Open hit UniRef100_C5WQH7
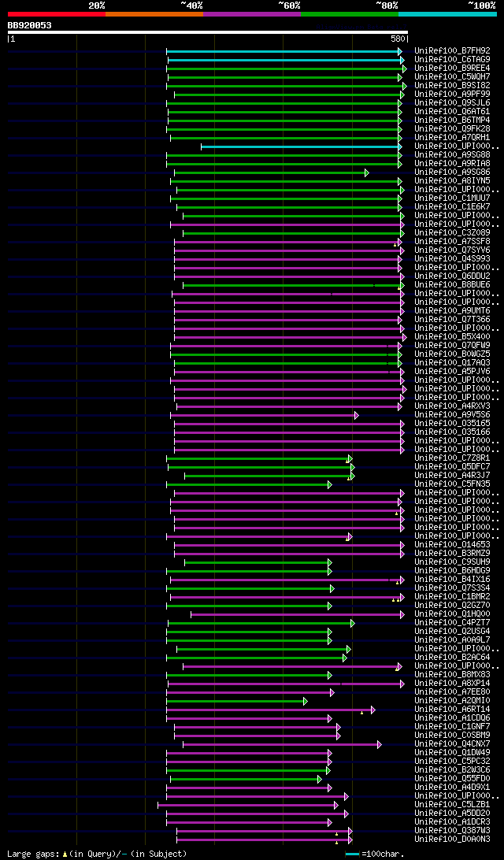 tap(453, 77)
